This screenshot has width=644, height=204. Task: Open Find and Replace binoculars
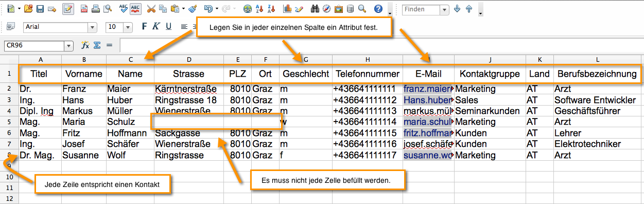click(x=315, y=9)
